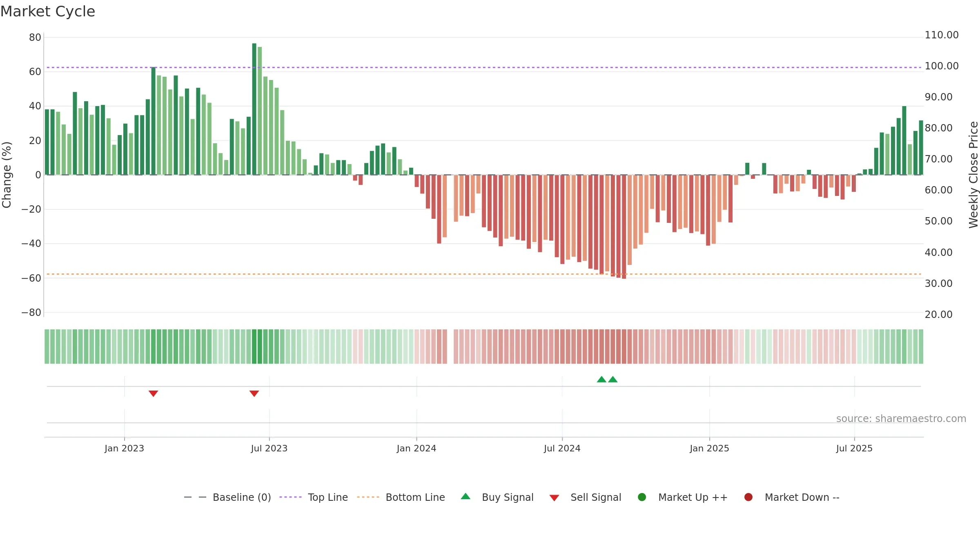This screenshot has height=551, width=980.
Task: Click the Market Cycle chart title
Action: coord(48,11)
